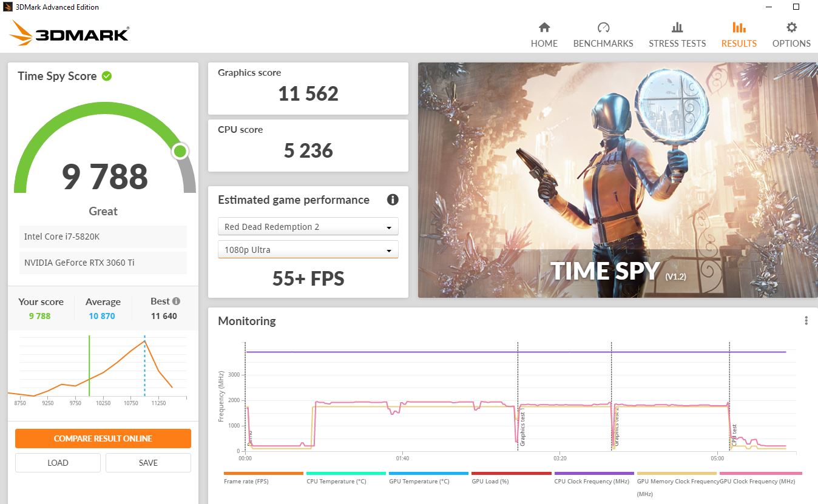Click Your score value 9 788

pos(40,316)
